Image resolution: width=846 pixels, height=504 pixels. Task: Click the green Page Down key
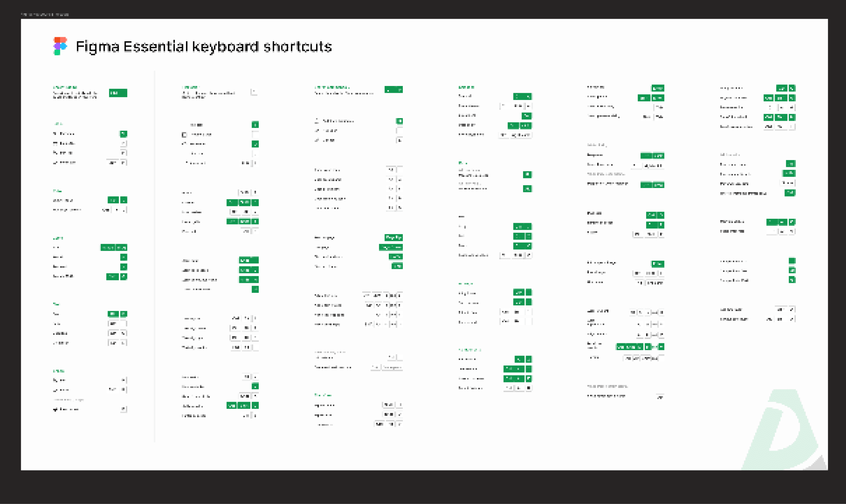click(x=391, y=247)
